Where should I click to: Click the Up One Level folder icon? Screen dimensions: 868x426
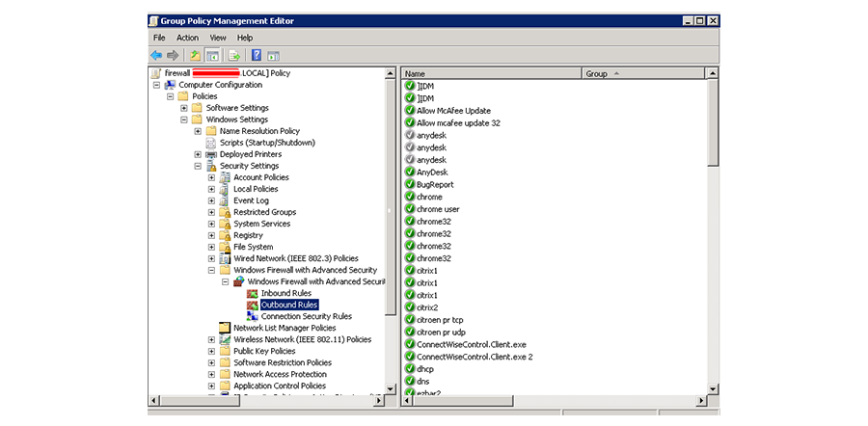coord(195,55)
